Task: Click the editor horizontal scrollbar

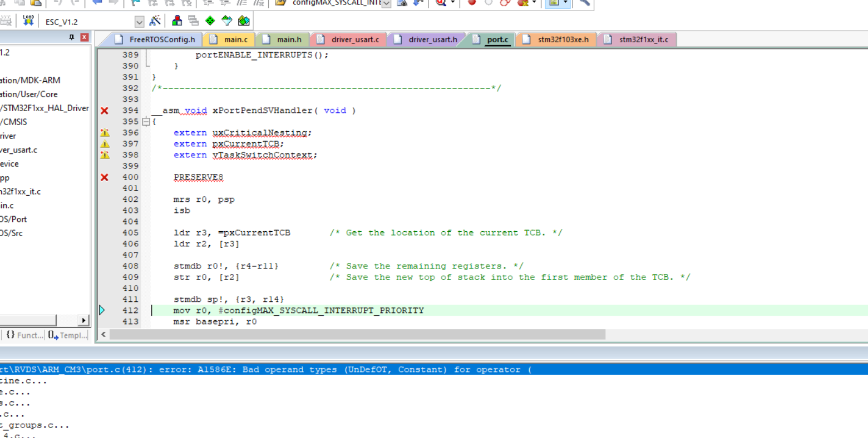Action: [x=356, y=334]
